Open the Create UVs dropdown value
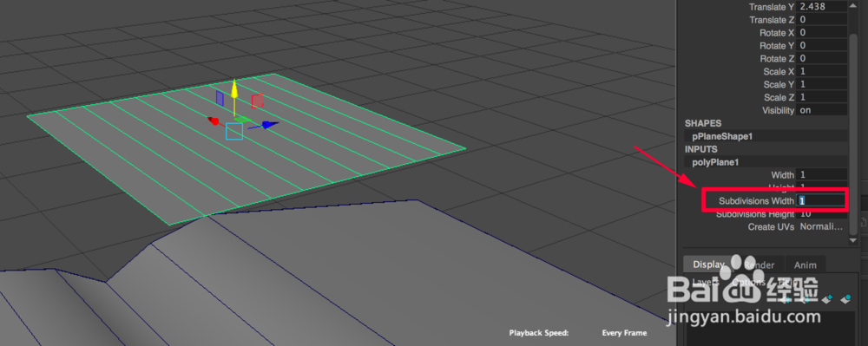 pos(822,226)
